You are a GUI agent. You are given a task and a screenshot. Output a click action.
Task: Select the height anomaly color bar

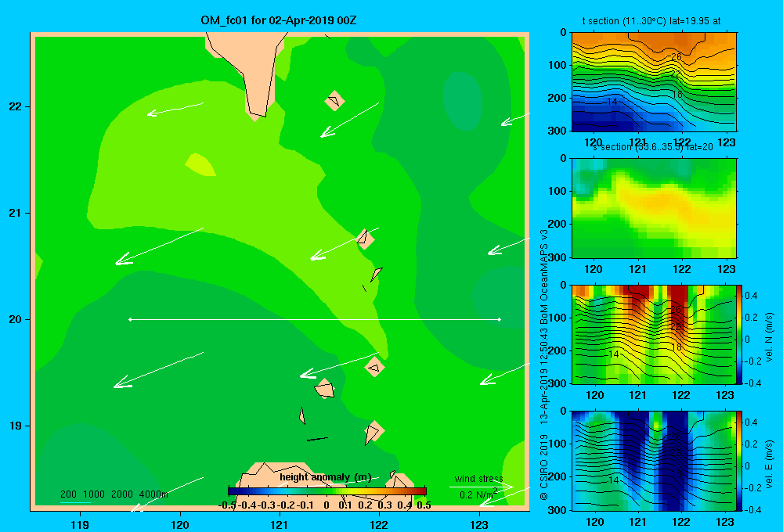pos(327,491)
